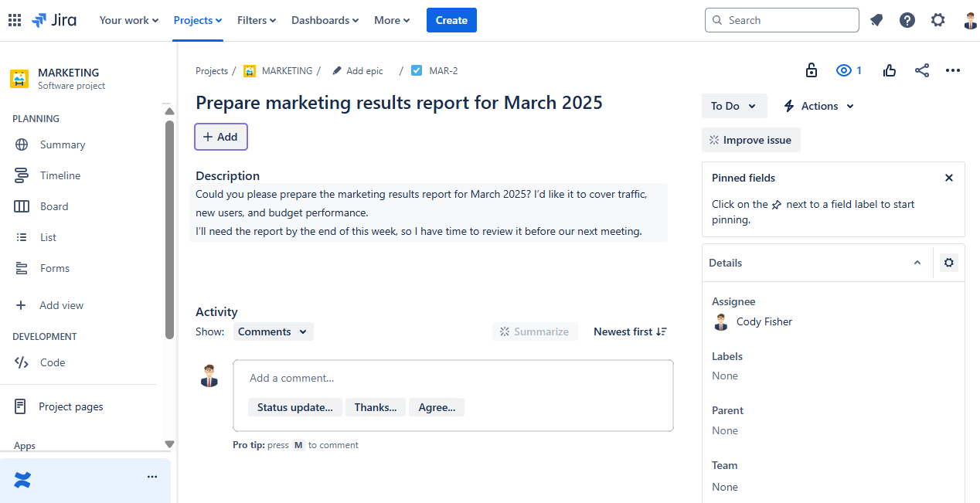The image size is (980, 503).
Task: Click the Add a comment field
Action: [452, 378]
